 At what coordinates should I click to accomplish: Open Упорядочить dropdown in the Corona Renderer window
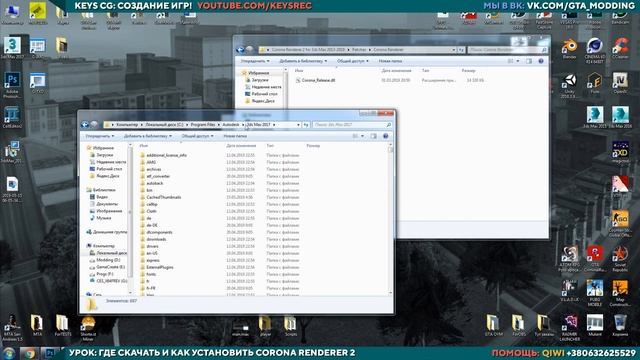point(255,61)
